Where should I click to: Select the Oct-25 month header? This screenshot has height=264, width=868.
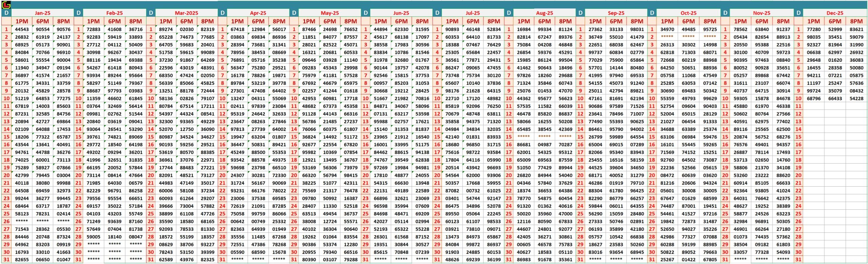(x=689, y=13)
